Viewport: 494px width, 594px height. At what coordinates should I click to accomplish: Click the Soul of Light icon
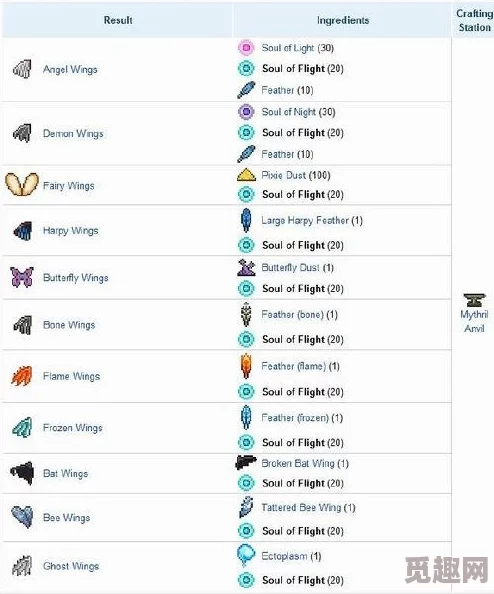point(246,48)
